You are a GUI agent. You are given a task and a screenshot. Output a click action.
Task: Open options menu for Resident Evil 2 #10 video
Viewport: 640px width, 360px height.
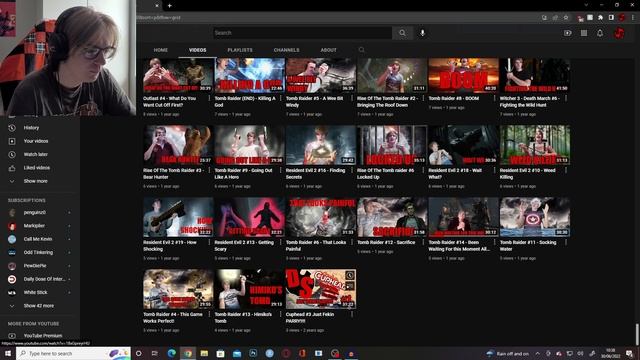[566, 170]
